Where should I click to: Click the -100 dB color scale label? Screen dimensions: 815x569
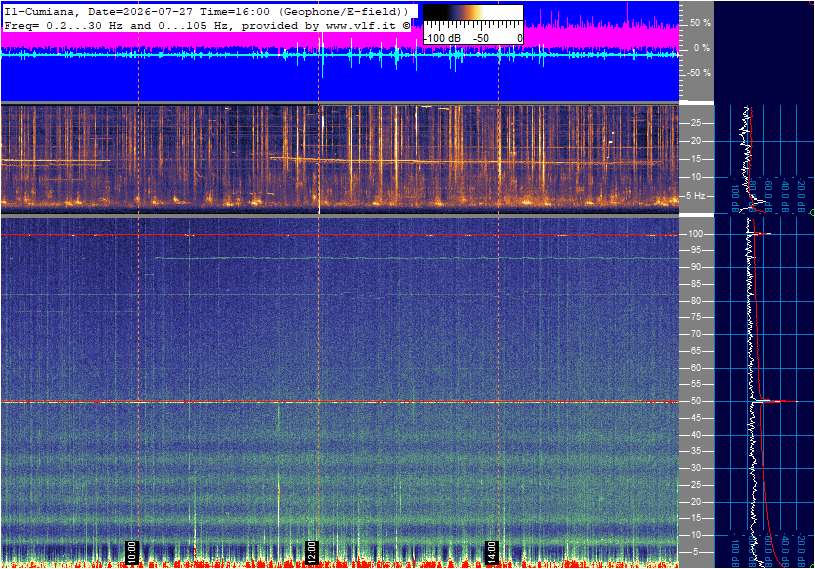pos(442,38)
